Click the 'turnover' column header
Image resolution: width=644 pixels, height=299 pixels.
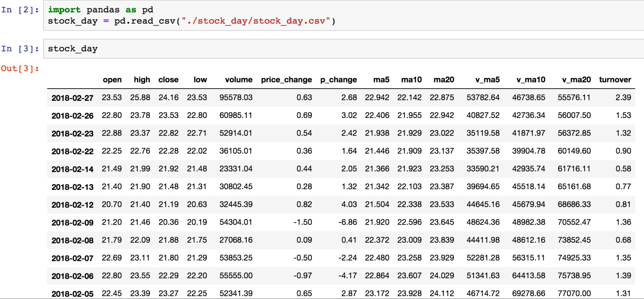coord(615,80)
